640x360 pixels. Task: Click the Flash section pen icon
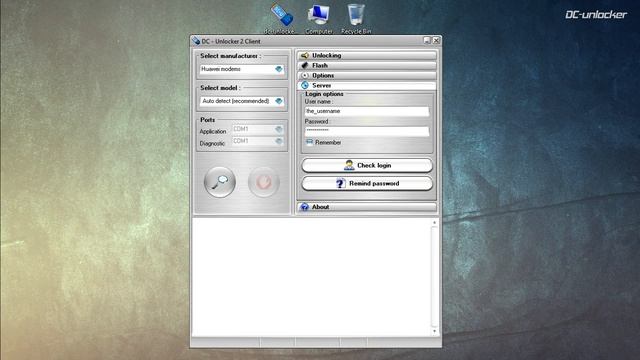click(x=304, y=65)
